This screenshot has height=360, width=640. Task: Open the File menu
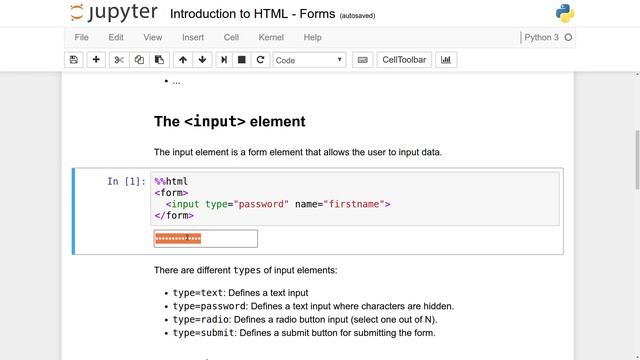click(x=81, y=37)
